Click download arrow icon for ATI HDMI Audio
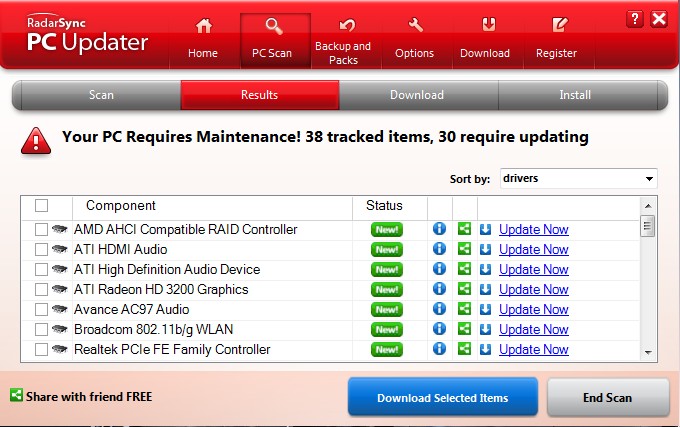 pyautogui.click(x=485, y=249)
